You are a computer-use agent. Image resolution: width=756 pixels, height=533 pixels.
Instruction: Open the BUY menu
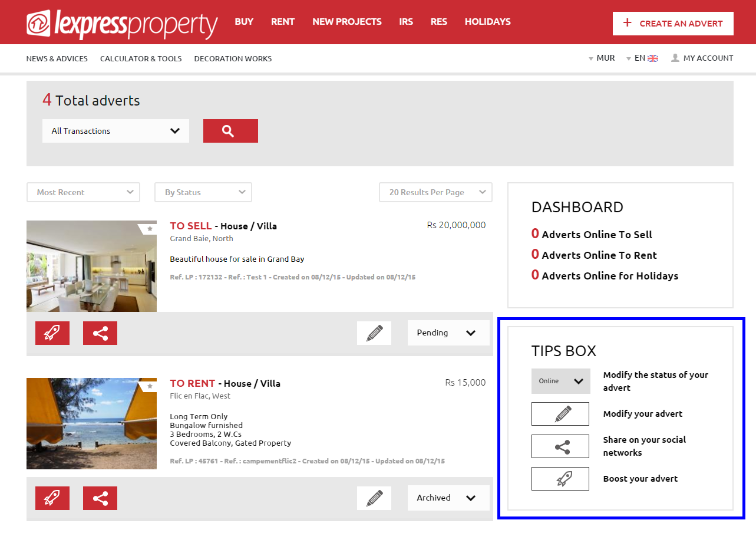coord(244,22)
